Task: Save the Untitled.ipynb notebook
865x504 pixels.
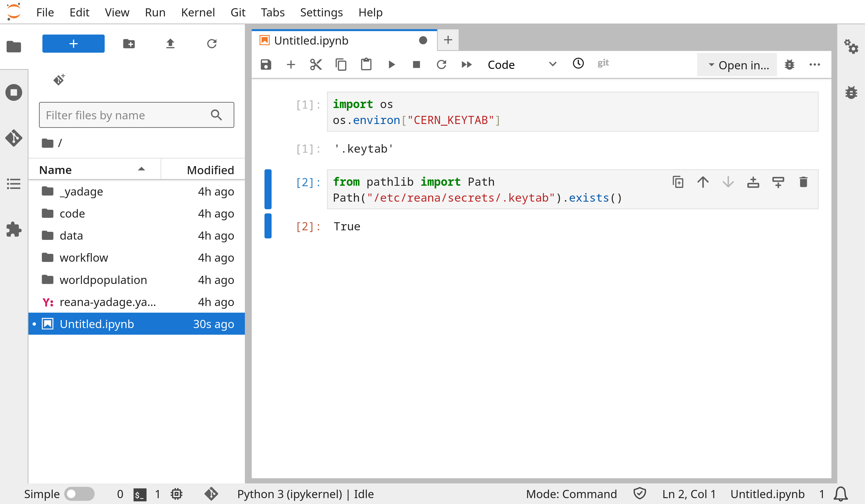Action: tap(266, 64)
